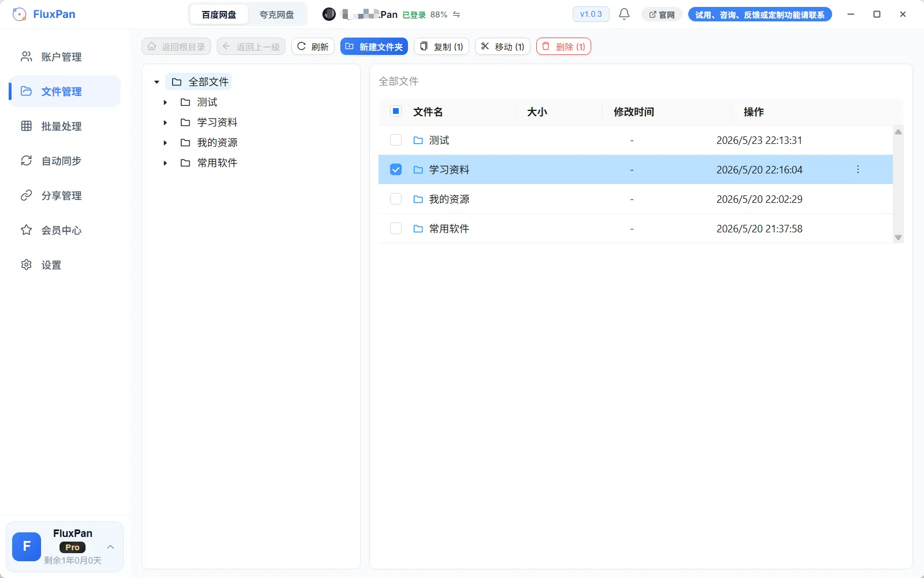Open 自动同步 in the sidebar

pyautogui.click(x=65, y=161)
